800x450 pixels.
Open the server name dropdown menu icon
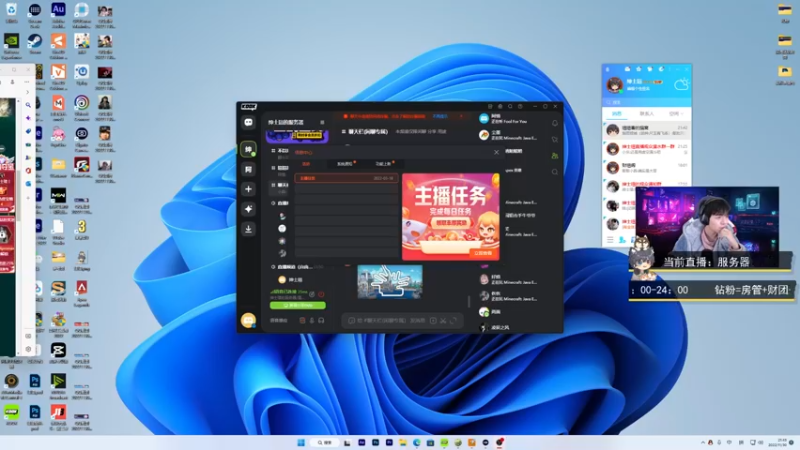coord(322,122)
